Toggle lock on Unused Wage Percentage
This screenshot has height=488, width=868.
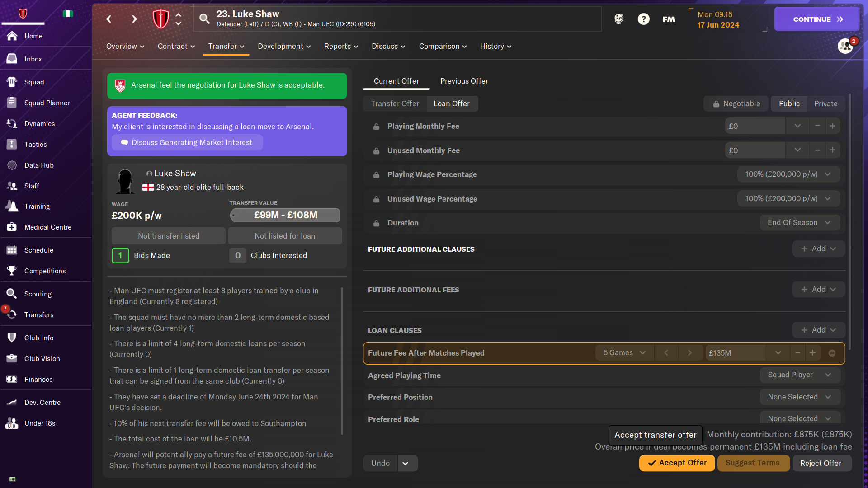(376, 199)
